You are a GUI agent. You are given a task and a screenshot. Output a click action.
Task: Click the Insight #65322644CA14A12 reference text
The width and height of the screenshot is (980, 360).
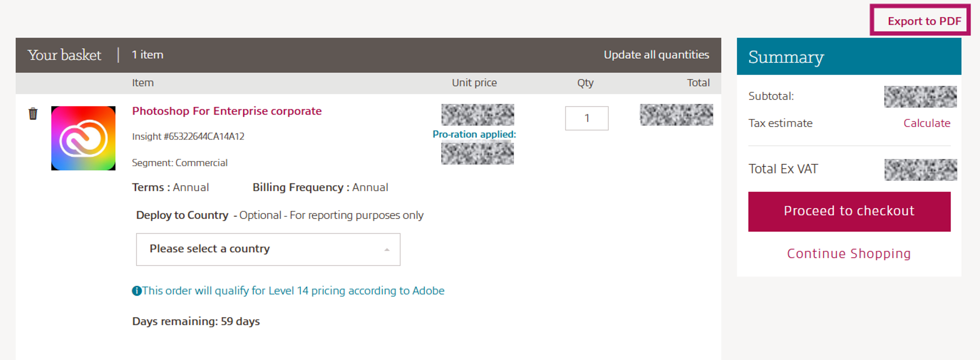tap(188, 136)
